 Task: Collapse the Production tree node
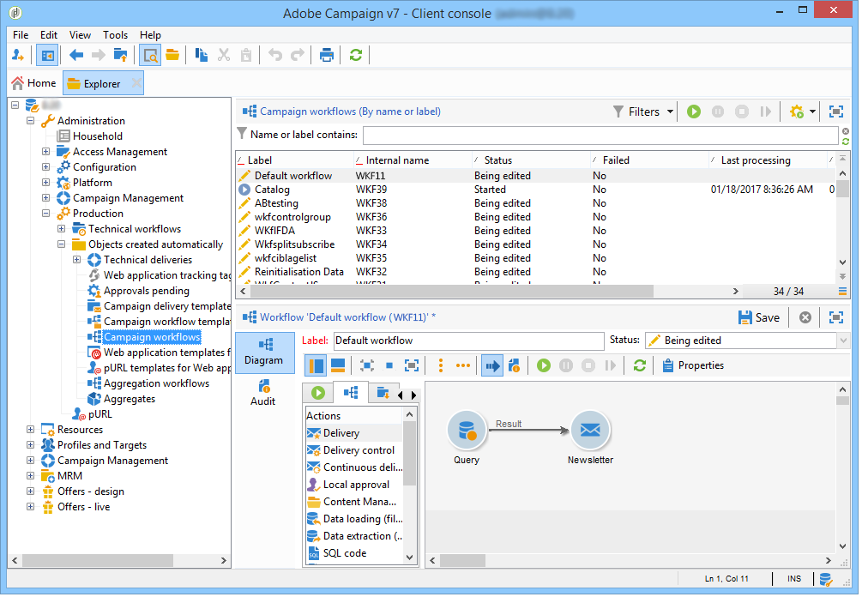click(x=46, y=214)
